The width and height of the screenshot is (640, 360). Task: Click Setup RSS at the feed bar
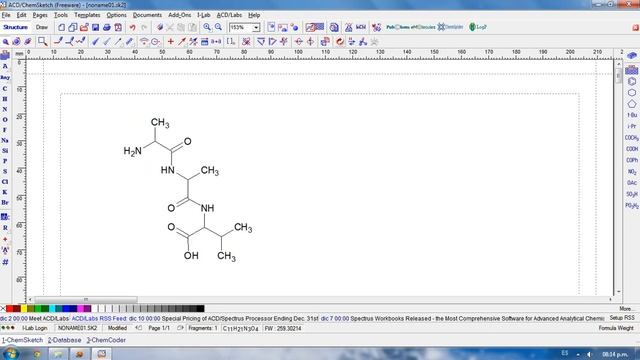(622, 318)
